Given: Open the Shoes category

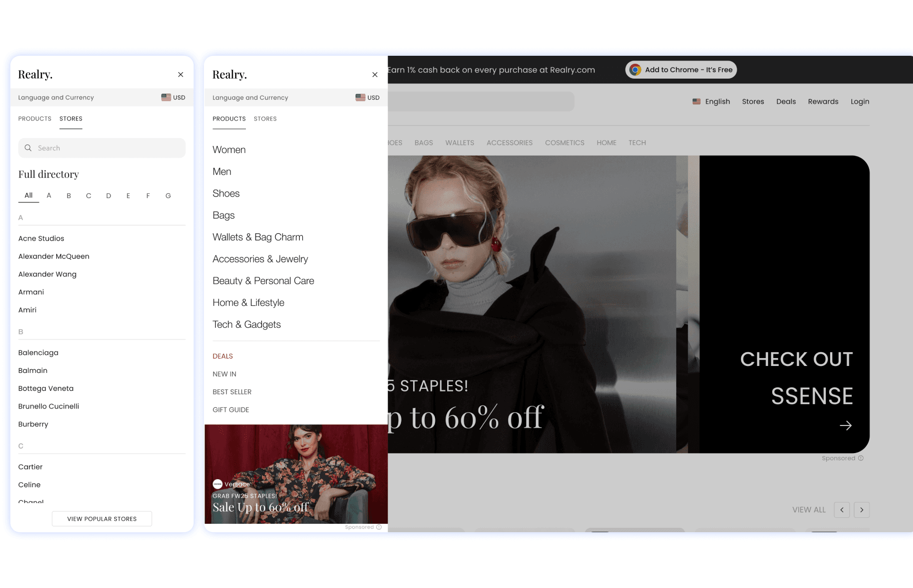Looking at the screenshot, I should pos(226,194).
